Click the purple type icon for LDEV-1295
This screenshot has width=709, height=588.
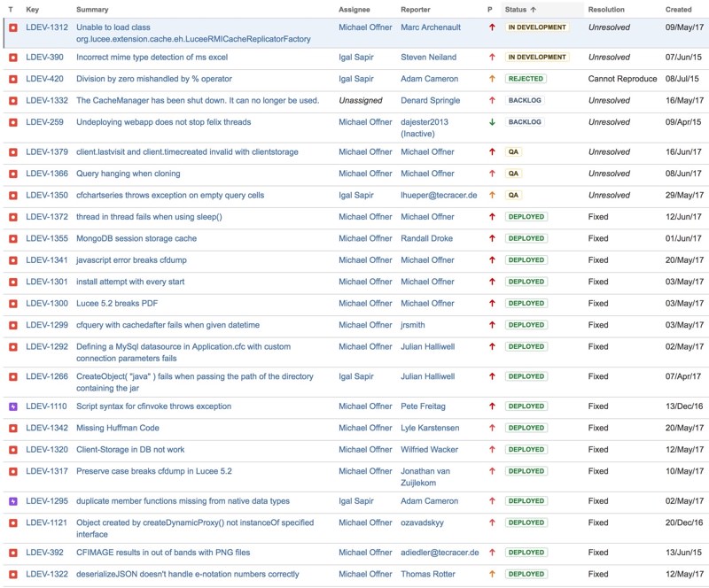pyautogui.click(x=13, y=501)
